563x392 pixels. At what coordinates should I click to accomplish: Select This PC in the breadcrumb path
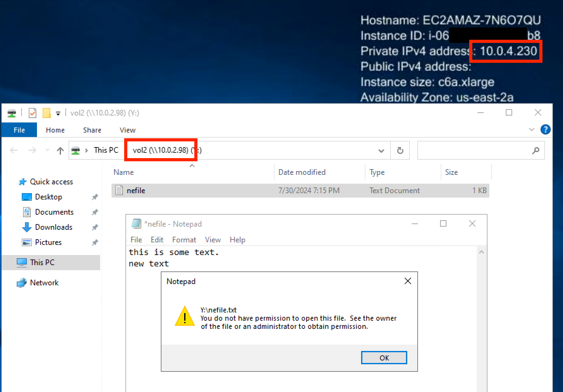106,150
